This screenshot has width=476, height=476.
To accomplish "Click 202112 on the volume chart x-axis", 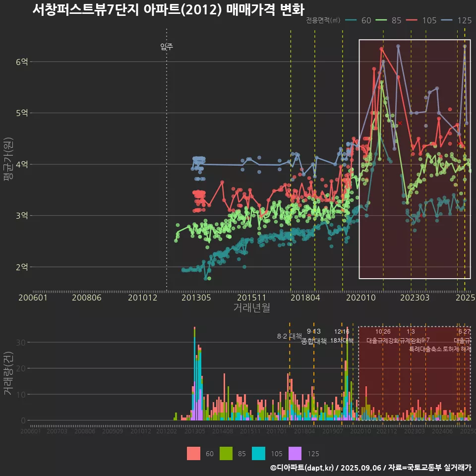I will point(387,431).
